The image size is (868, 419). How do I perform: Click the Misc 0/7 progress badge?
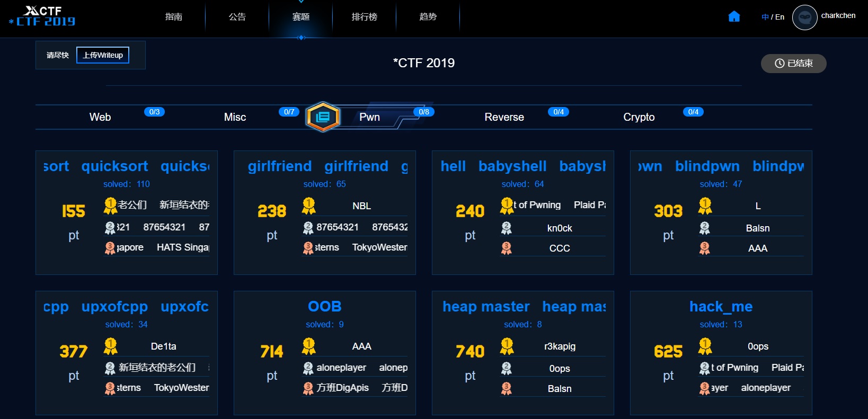289,112
